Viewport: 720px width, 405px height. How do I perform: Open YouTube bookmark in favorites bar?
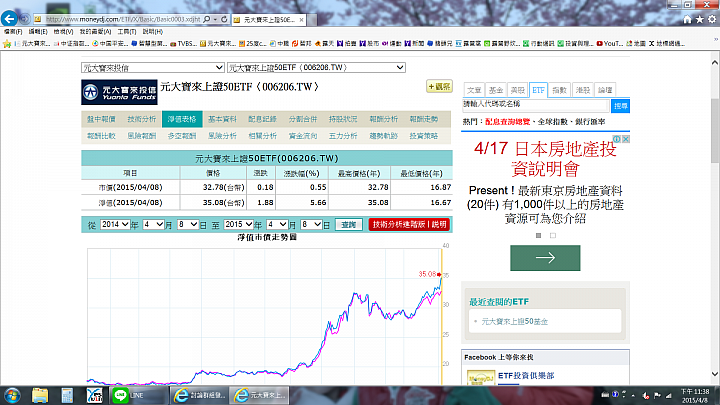pos(609,44)
